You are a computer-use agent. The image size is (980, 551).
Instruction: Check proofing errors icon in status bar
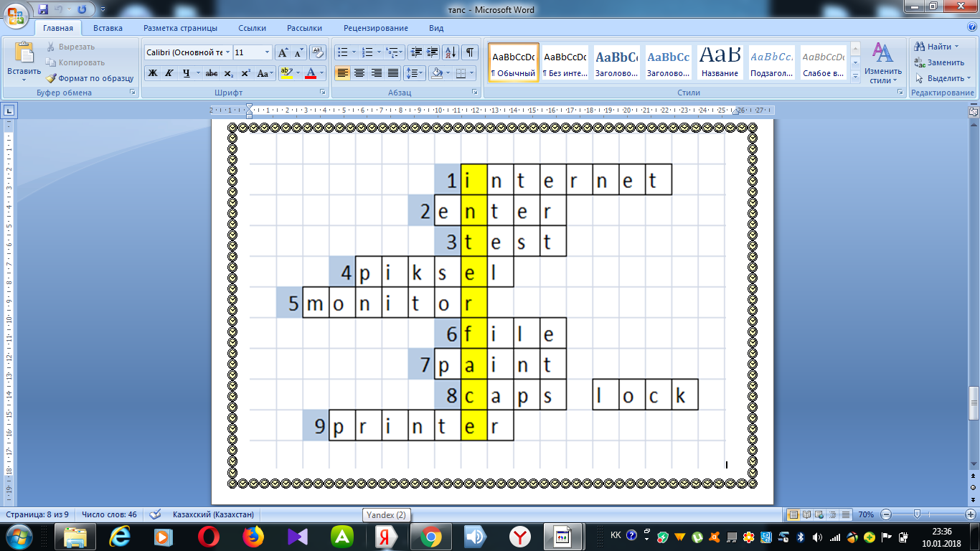154,514
